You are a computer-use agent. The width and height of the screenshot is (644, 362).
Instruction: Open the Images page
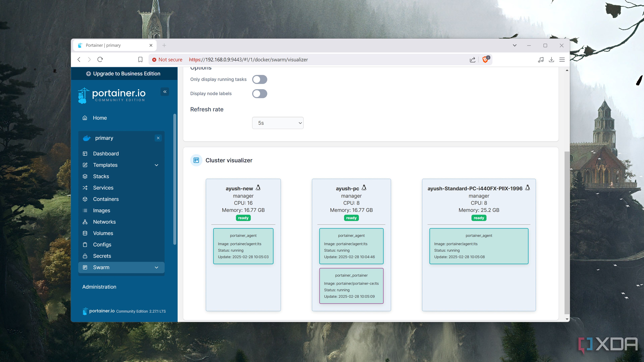click(101, 210)
